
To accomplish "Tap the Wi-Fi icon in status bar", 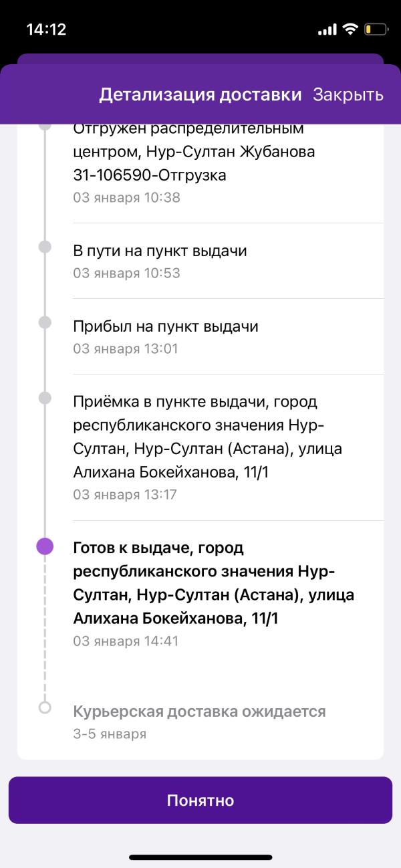I will [350, 29].
